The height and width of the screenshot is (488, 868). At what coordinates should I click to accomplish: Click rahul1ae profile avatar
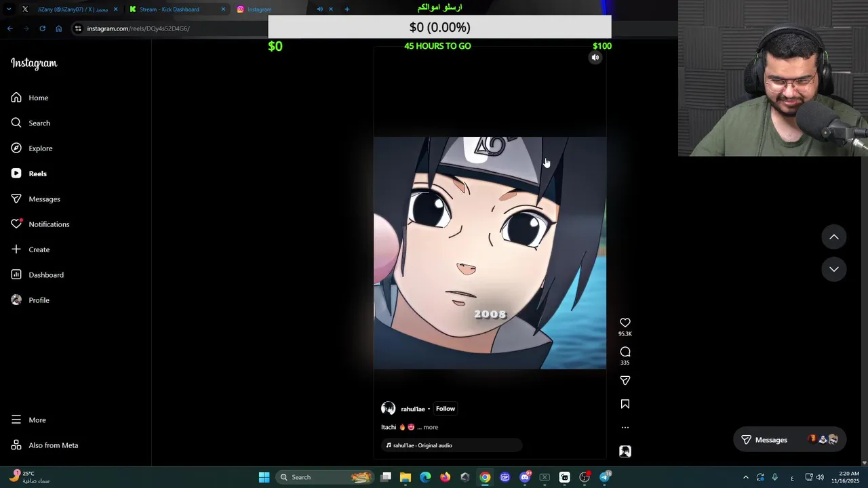click(x=388, y=408)
